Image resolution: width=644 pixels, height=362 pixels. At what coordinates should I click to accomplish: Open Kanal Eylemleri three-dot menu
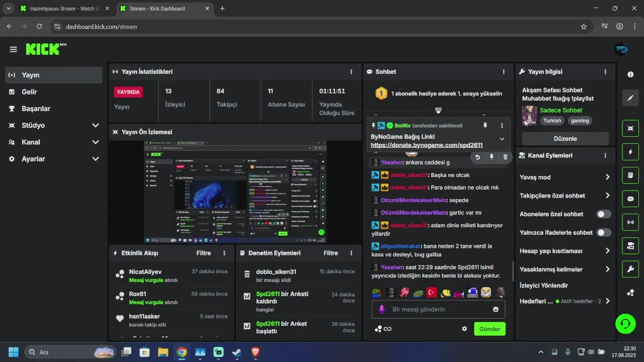tap(605, 156)
